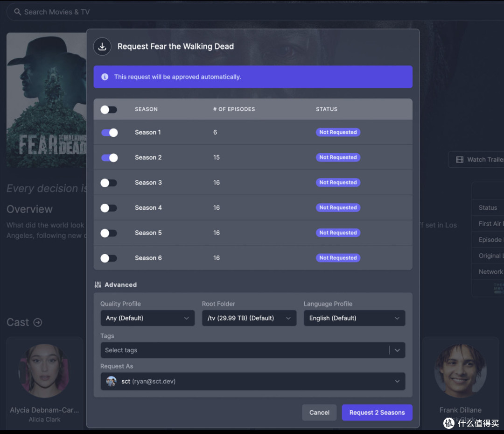504x434 pixels.
Task: Click the Season 5 label
Action: pos(148,233)
